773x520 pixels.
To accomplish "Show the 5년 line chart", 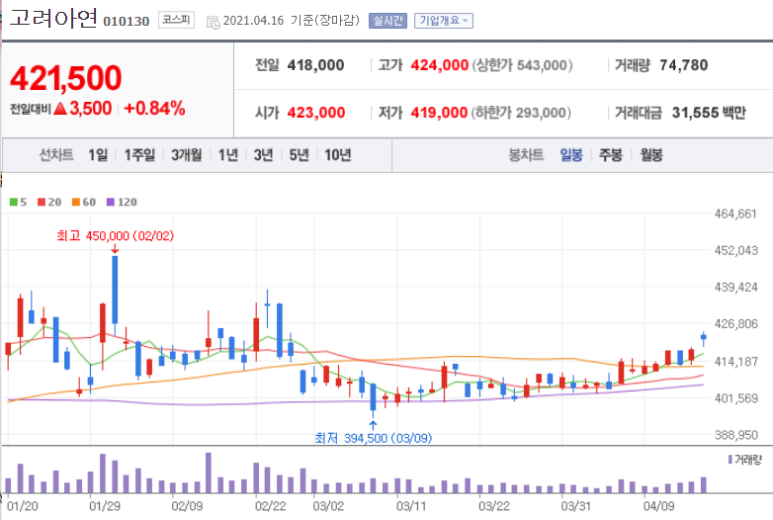I will tap(299, 155).
